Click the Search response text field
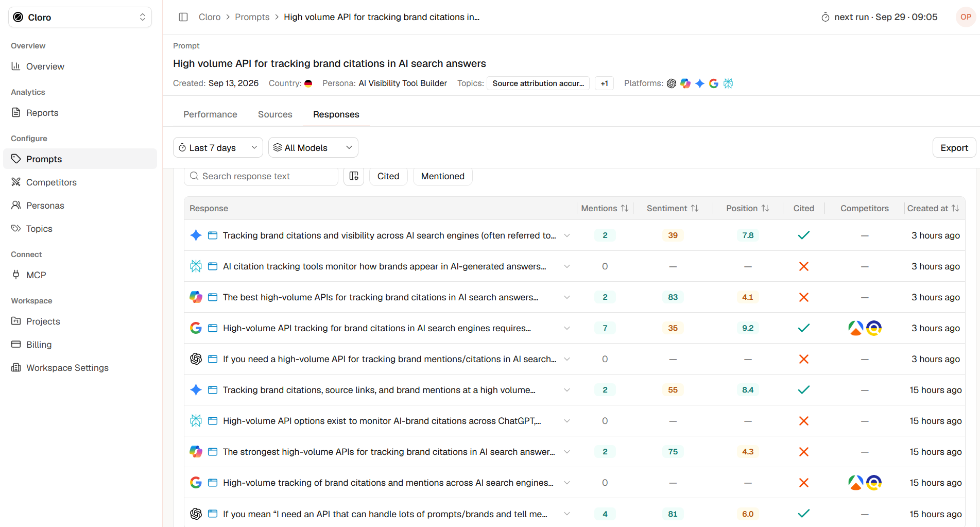Image resolution: width=980 pixels, height=527 pixels. [x=261, y=176]
